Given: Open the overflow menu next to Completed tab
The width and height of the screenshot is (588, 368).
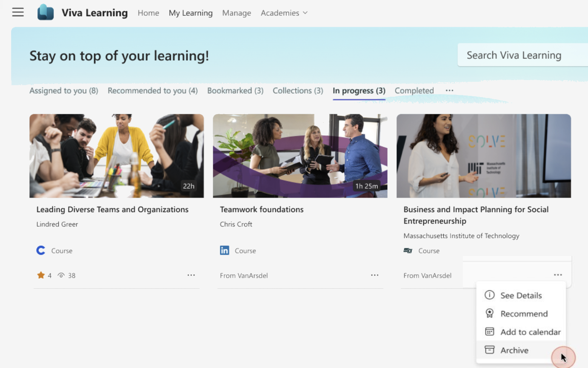Looking at the screenshot, I should [x=450, y=90].
